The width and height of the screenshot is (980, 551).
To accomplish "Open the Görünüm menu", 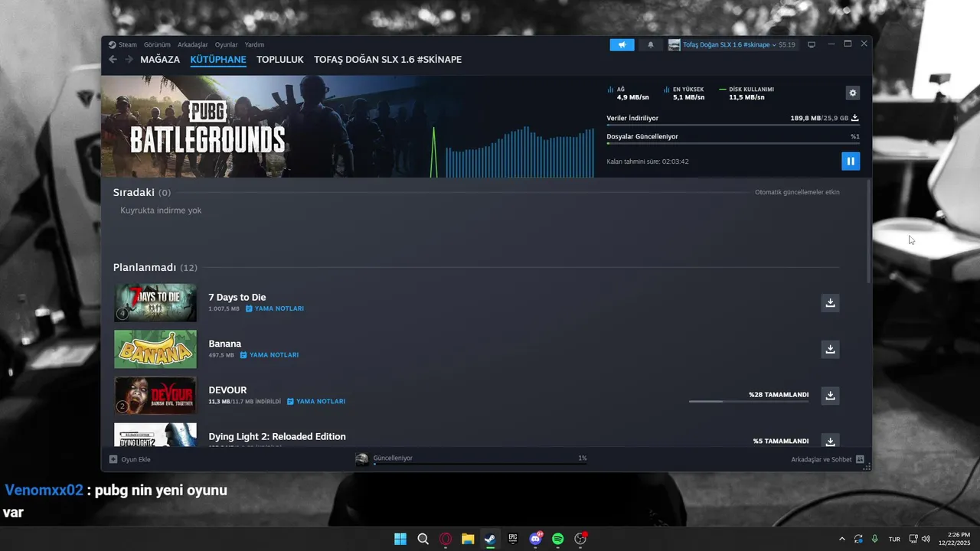I will click(157, 44).
